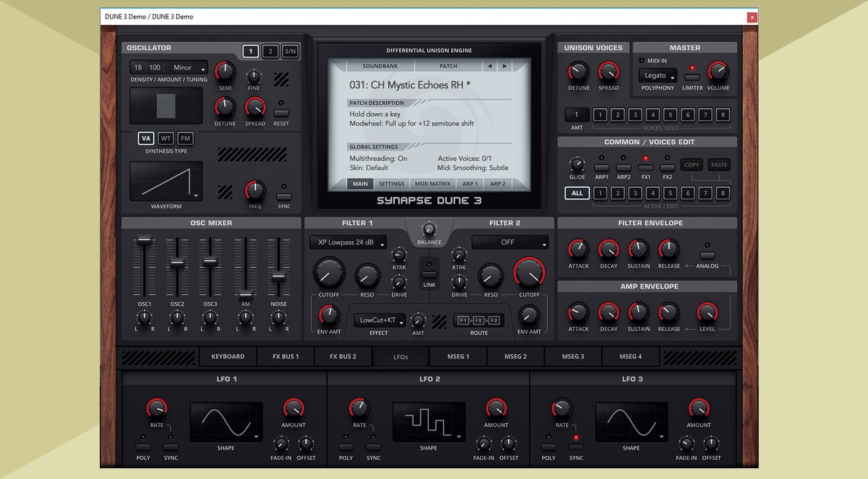
Task: Open the Filter 2 OFF type dropdown
Action: coord(510,242)
